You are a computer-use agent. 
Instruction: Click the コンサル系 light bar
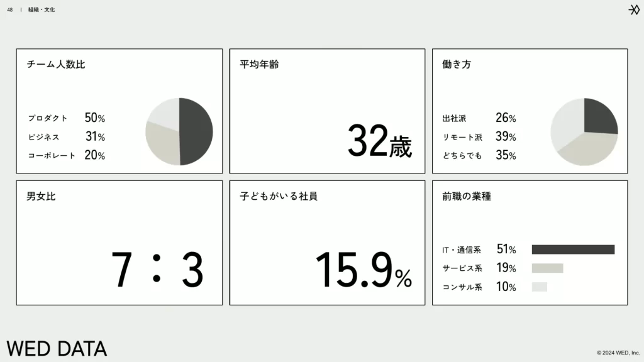coord(540,287)
